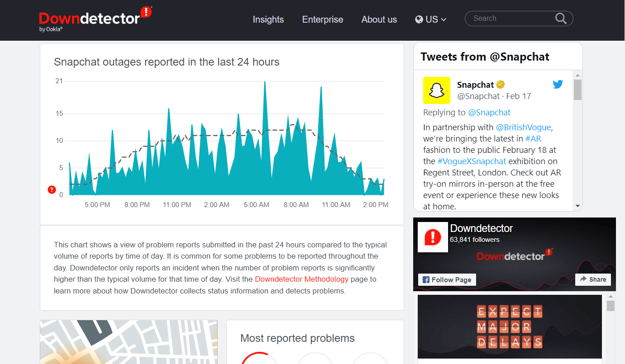The height and width of the screenshot is (364, 625).
Task: Open the @BritishVogue mention link
Action: click(x=524, y=127)
